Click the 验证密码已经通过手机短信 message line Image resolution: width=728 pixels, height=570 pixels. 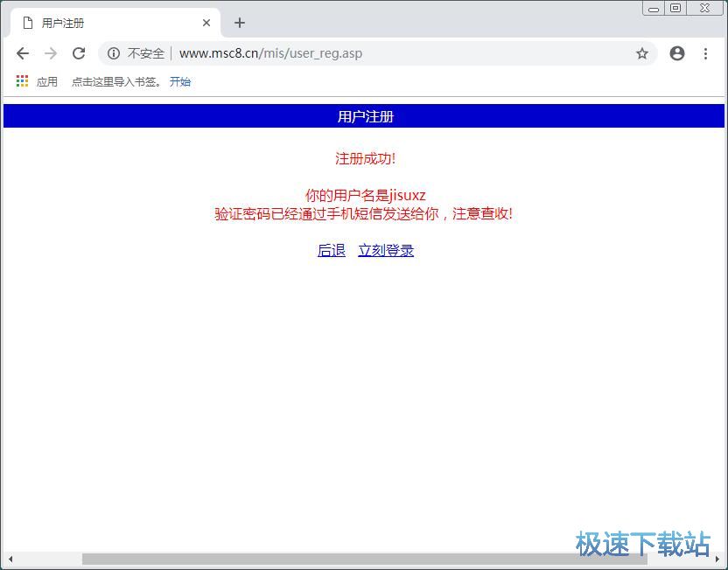[363, 214]
